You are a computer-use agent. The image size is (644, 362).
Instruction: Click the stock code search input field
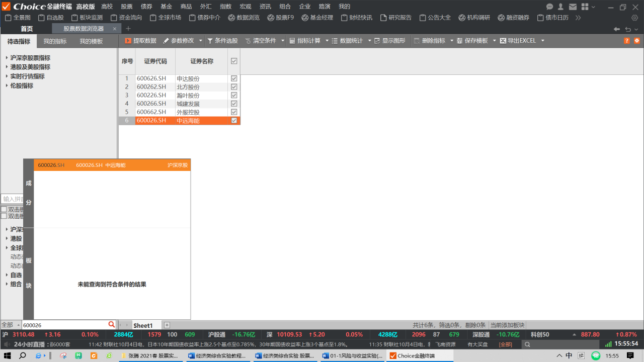(x=65, y=325)
